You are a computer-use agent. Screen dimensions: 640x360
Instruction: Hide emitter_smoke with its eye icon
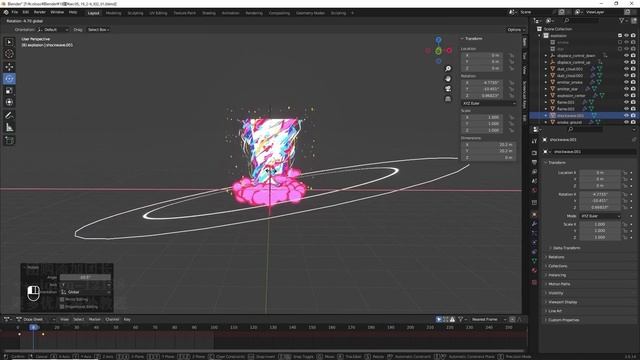pyautogui.click(x=626, y=82)
